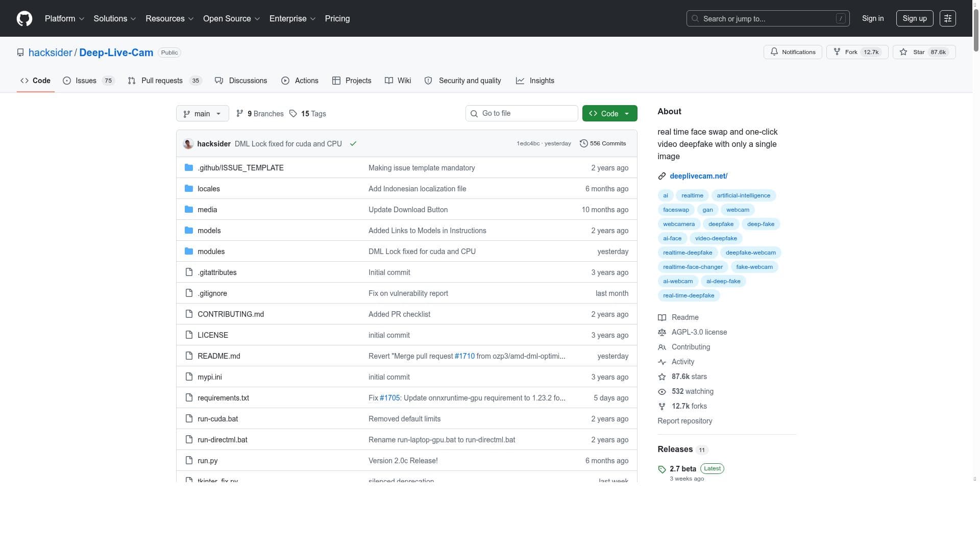Image resolution: width=980 pixels, height=551 pixels.
Task: Click the faceswap topic tag
Action: (x=676, y=210)
